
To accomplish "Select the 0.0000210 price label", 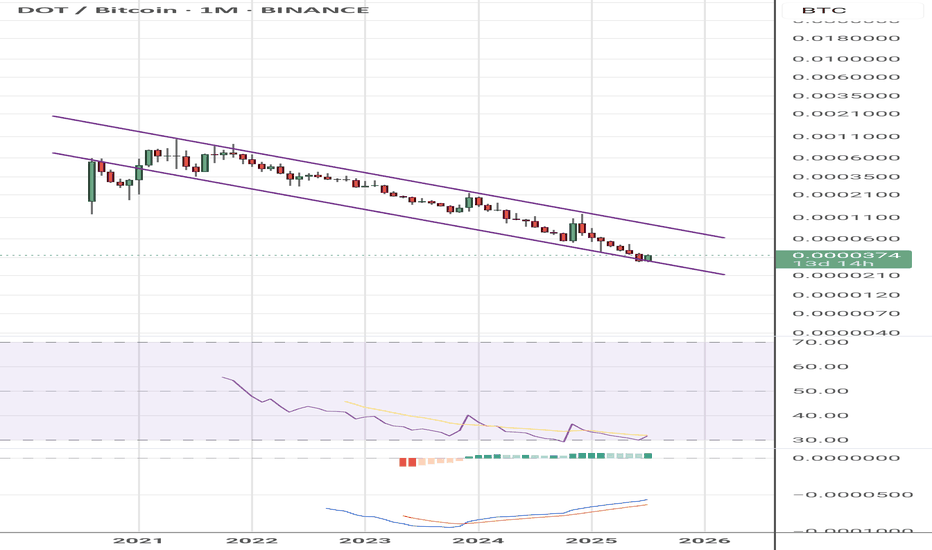I will pos(846,276).
